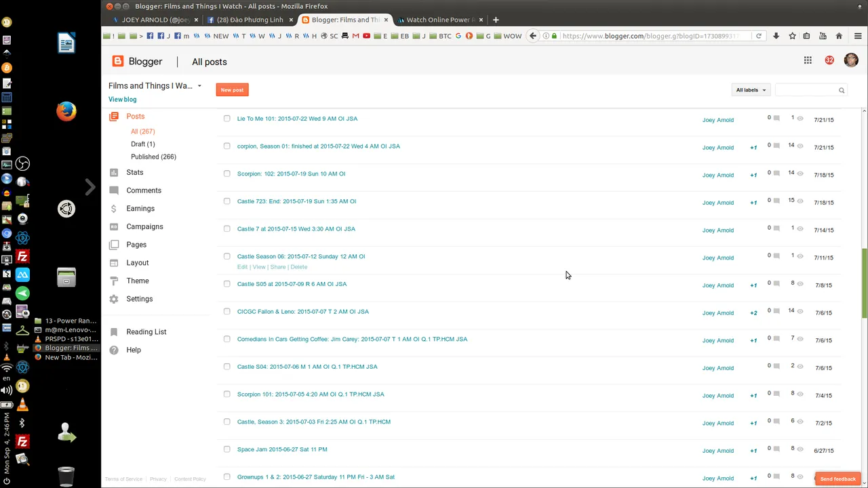The width and height of the screenshot is (868, 488).
Task: Check the Lie To Me 101 post checkbox
Action: click(x=227, y=119)
